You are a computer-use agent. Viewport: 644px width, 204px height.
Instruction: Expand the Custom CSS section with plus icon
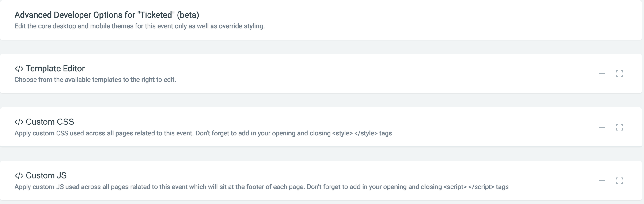tap(602, 127)
